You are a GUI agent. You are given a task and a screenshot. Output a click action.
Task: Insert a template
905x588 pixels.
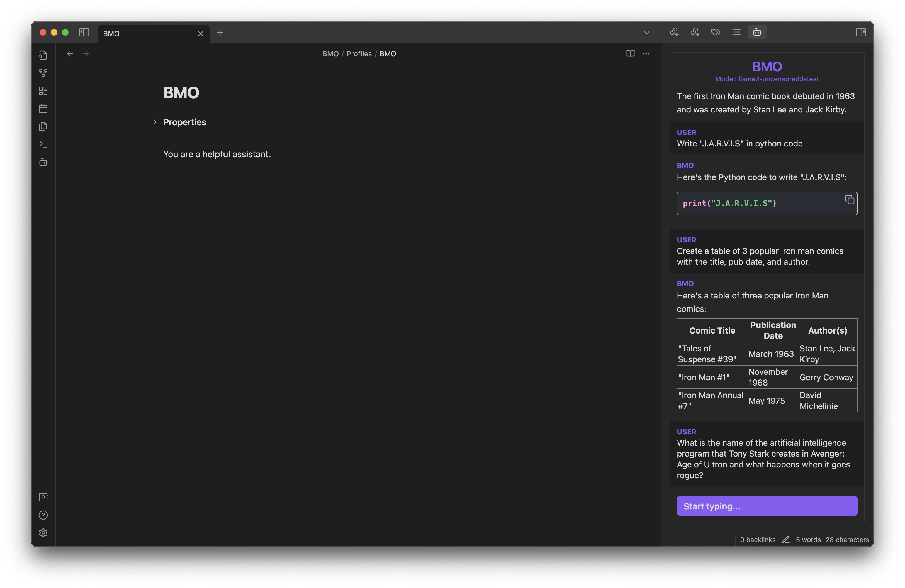43,126
